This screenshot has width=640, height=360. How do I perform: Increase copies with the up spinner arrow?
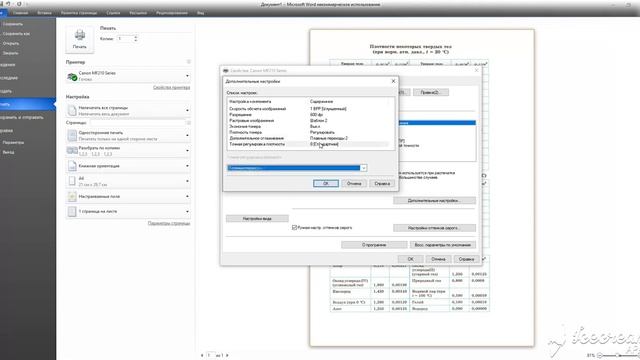[x=136, y=37]
